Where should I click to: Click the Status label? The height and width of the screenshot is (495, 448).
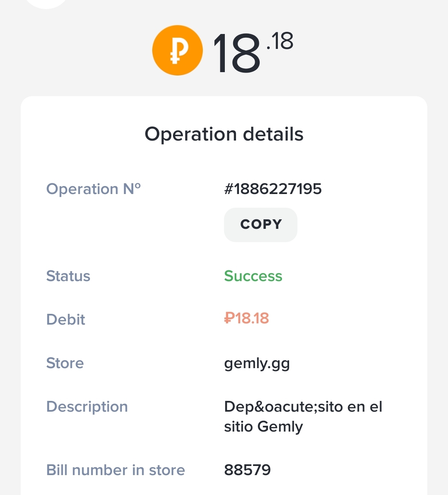(x=68, y=276)
